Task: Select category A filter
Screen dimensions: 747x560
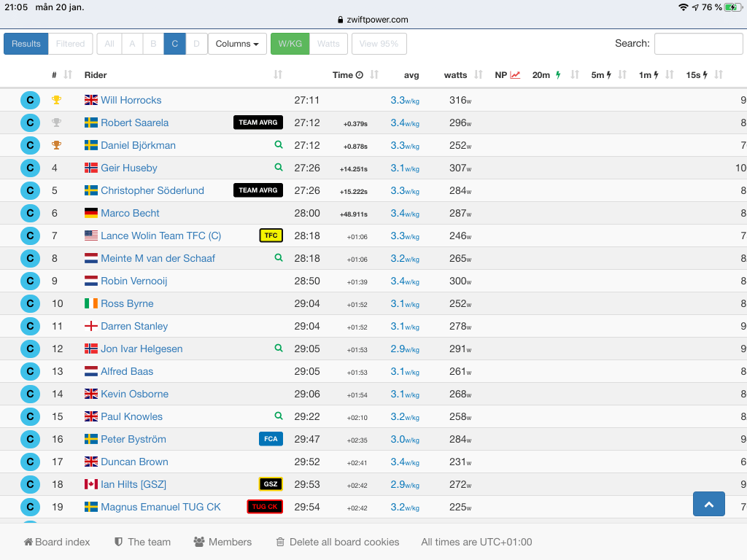Action: pyautogui.click(x=132, y=44)
